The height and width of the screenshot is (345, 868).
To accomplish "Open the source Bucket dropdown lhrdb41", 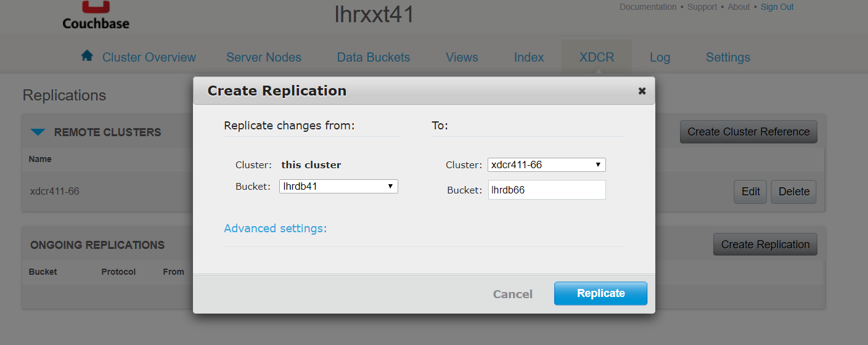I will pyautogui.click(x=338, y=186).
